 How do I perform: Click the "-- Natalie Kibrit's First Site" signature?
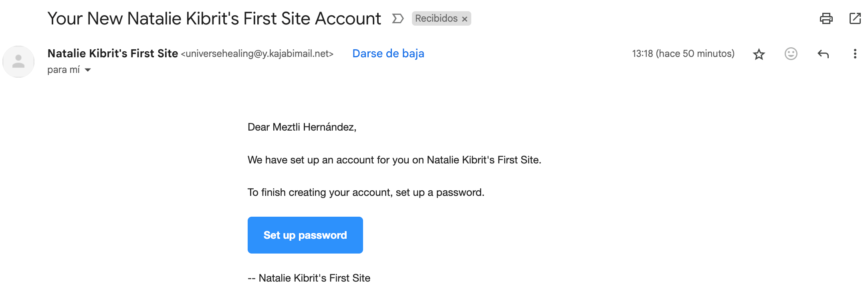(x=309, y=278)
